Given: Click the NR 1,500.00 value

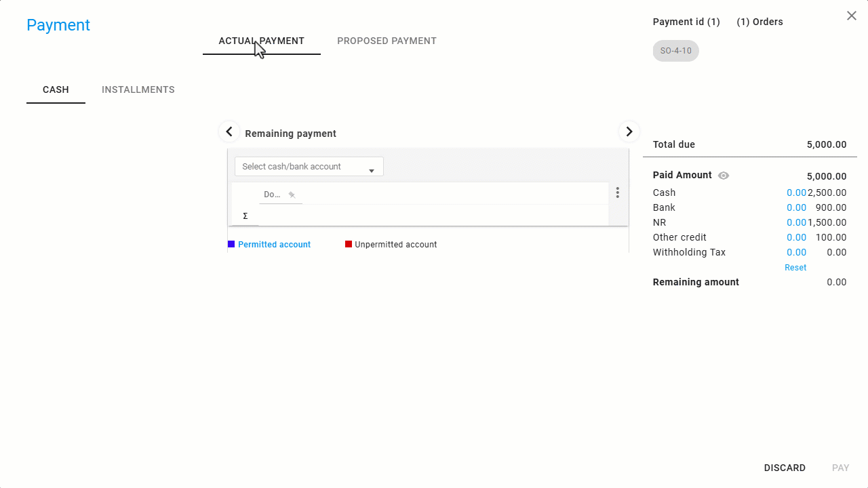Looking at the screenshot, I should coord(827,222).
